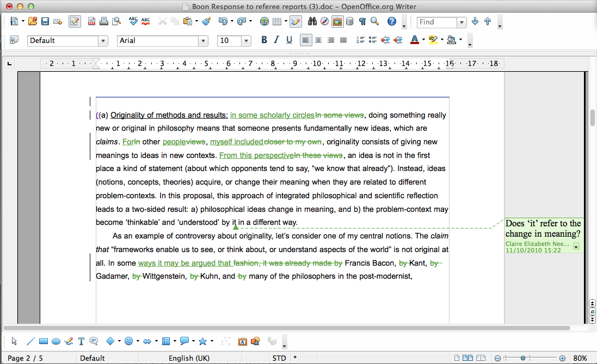Open the Basic Shapes dropdown arrow
Screen dimensions: 597x364
(119, 341)
